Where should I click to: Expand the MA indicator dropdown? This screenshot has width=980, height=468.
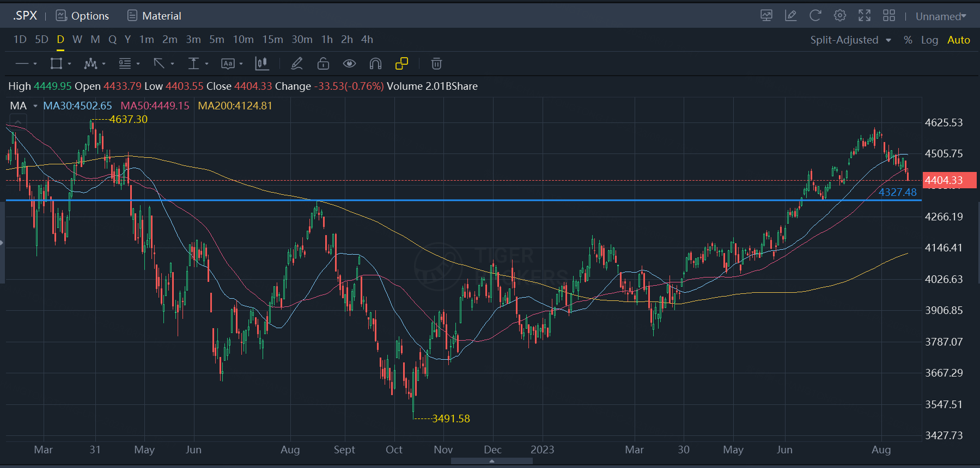[35, 106]
